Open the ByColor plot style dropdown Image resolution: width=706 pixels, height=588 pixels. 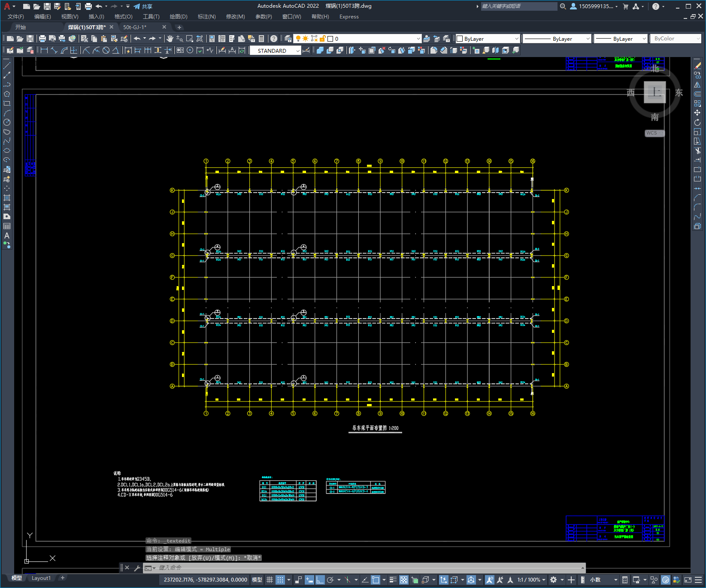coord(676,39)
